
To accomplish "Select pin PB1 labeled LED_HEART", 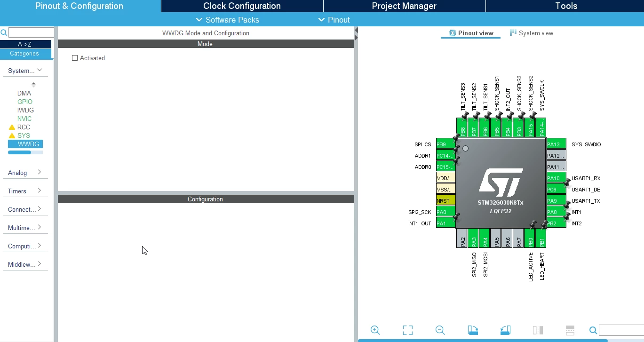I will click(541, 238).
